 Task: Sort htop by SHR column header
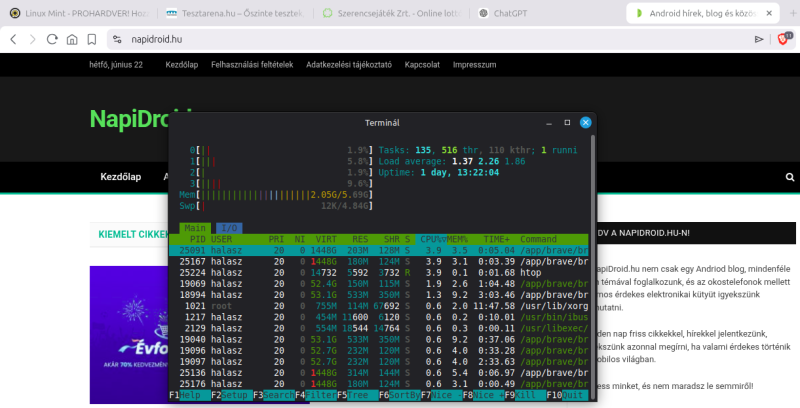[392, 239]
